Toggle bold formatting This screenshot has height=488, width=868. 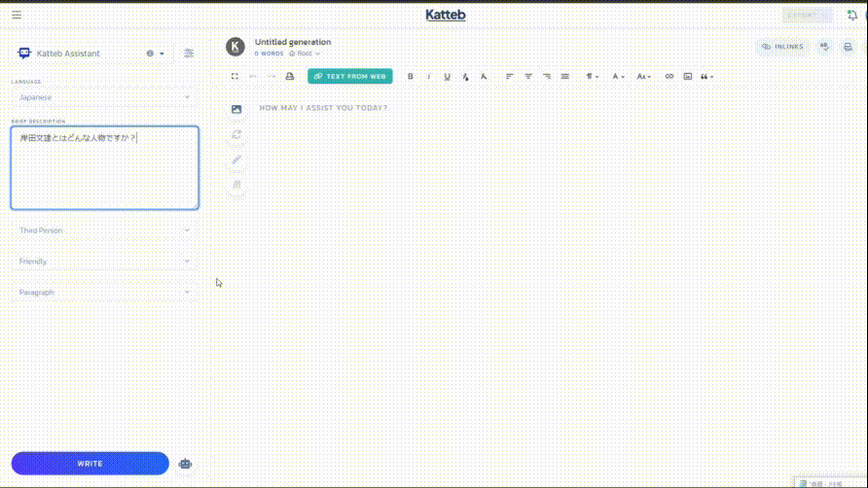[411, 77]
